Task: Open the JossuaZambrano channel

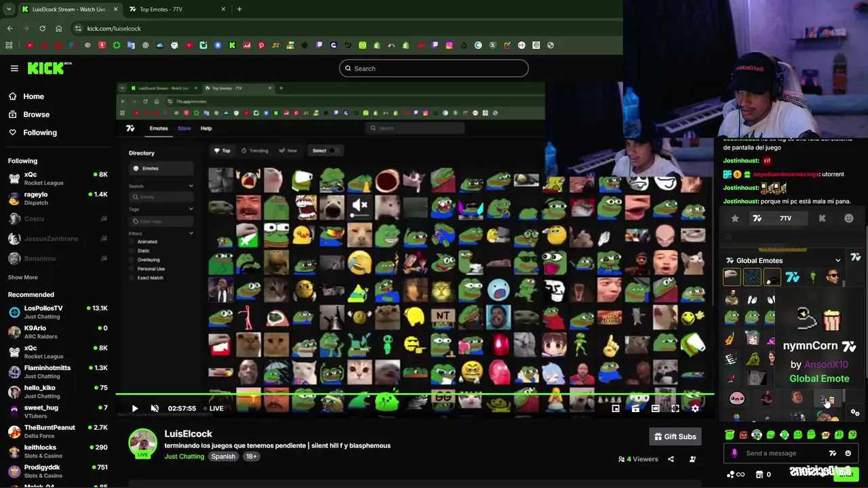Action: coord(58,239)
